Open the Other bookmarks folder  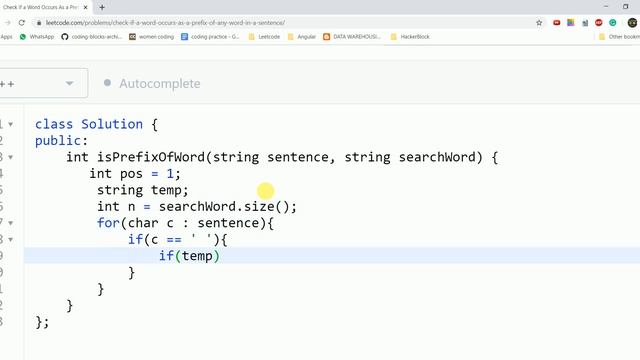[620, 37]
